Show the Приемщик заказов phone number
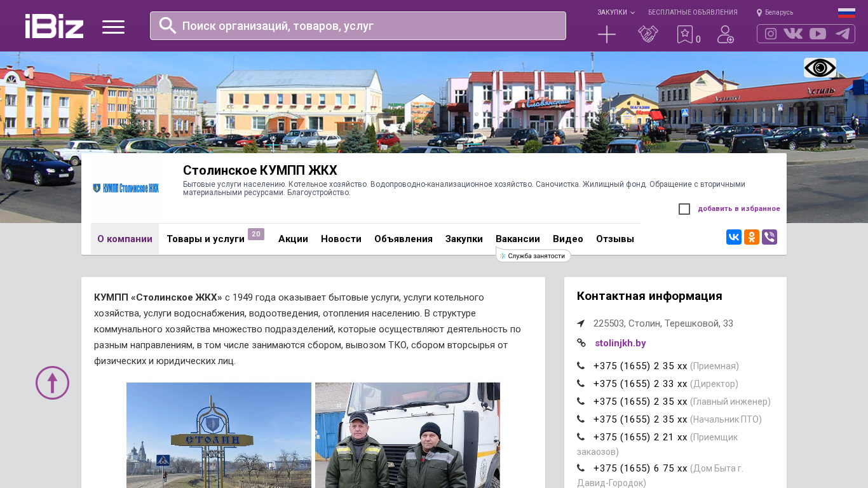Image resolution: width=868 pixels, height=488 pixels. click(641, 437)
